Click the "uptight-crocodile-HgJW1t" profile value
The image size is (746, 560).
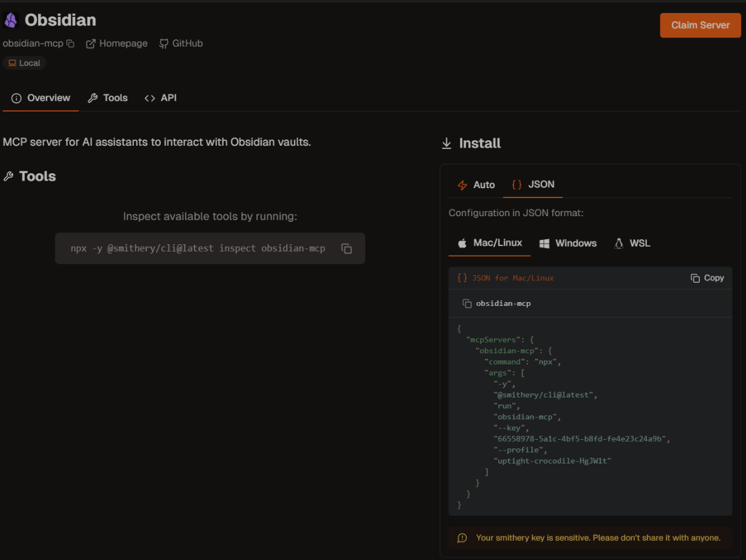pos(552,461)
